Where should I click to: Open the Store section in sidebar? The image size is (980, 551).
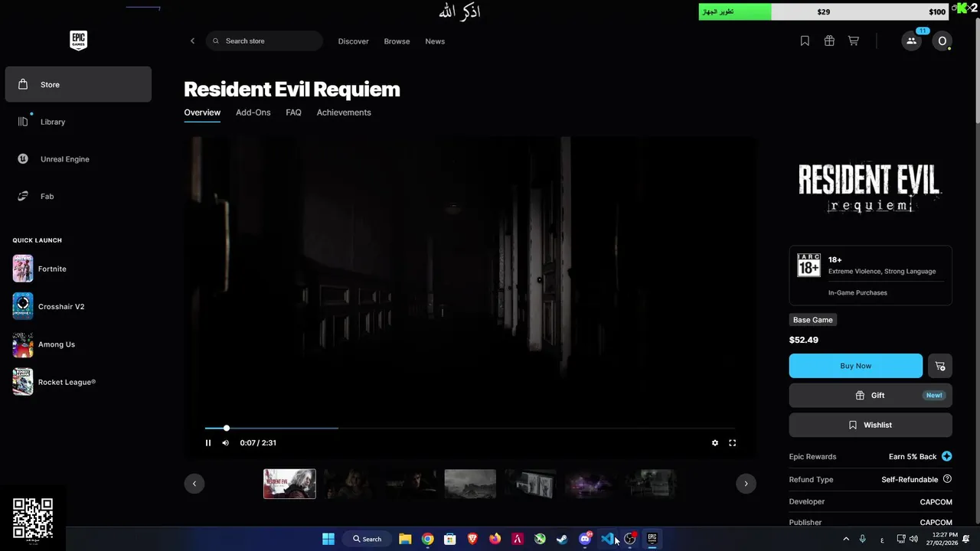78,84
